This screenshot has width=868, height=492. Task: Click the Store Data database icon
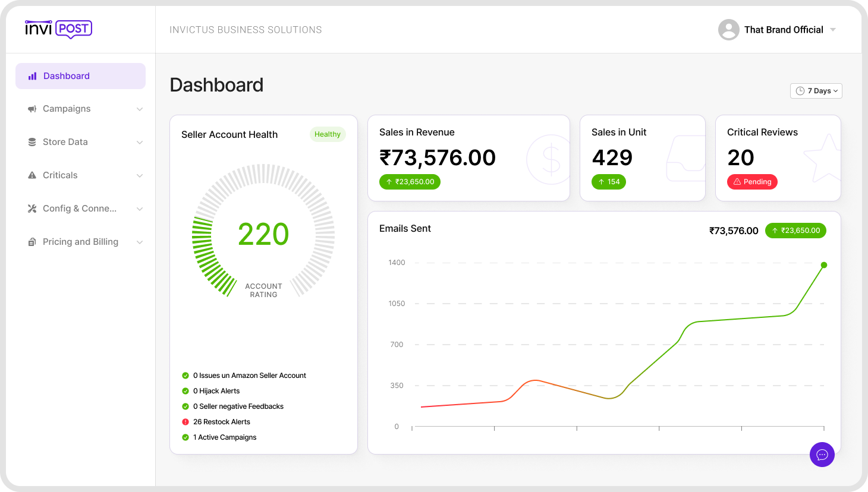(x=32, y=142)
